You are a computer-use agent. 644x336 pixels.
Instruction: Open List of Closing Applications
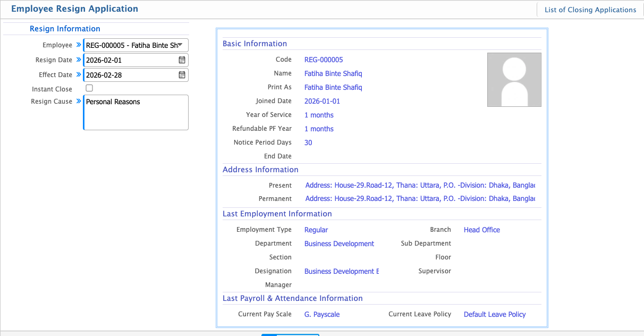coord(590,10)
